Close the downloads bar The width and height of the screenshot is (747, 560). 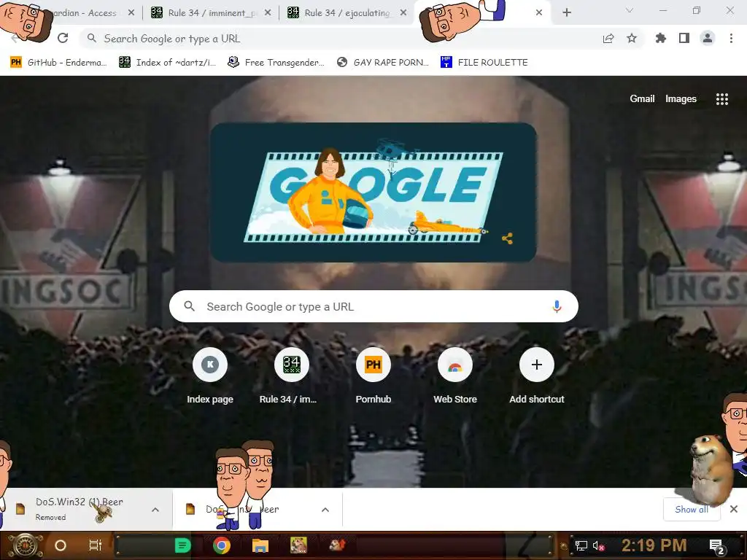(734, 509)
